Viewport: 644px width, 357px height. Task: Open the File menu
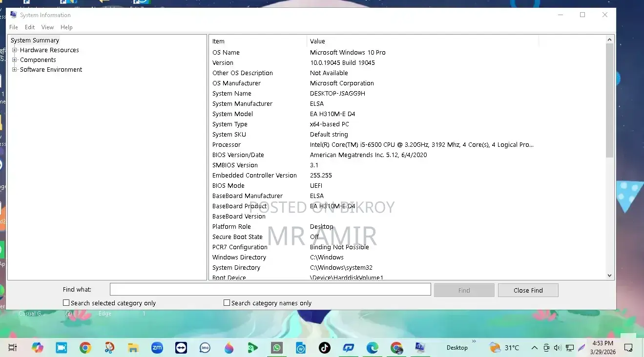point(14,27)
